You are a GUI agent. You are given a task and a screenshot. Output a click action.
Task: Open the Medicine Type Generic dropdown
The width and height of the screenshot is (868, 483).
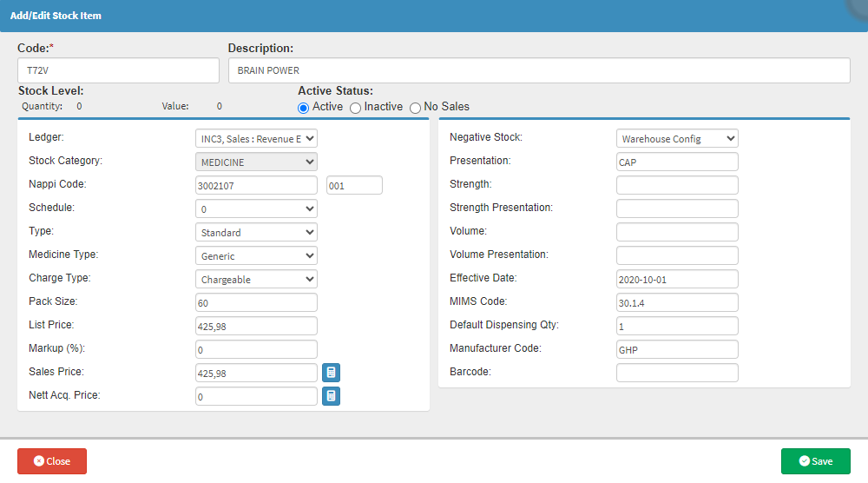click(256, 255)
